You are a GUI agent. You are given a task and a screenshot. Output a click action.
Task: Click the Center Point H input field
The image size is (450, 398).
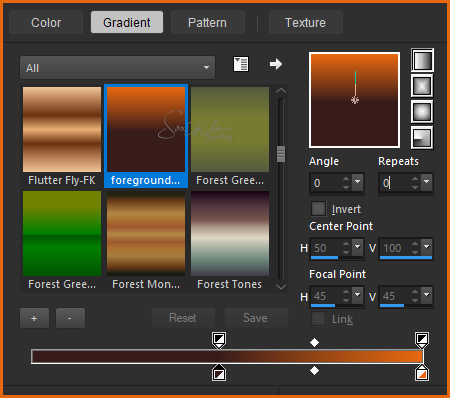click(x=326, y=248)
